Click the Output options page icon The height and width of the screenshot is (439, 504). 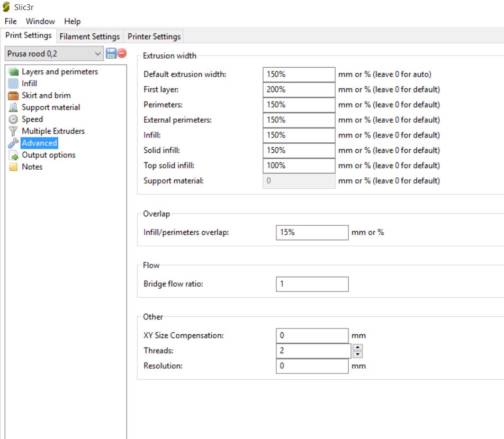14,155
